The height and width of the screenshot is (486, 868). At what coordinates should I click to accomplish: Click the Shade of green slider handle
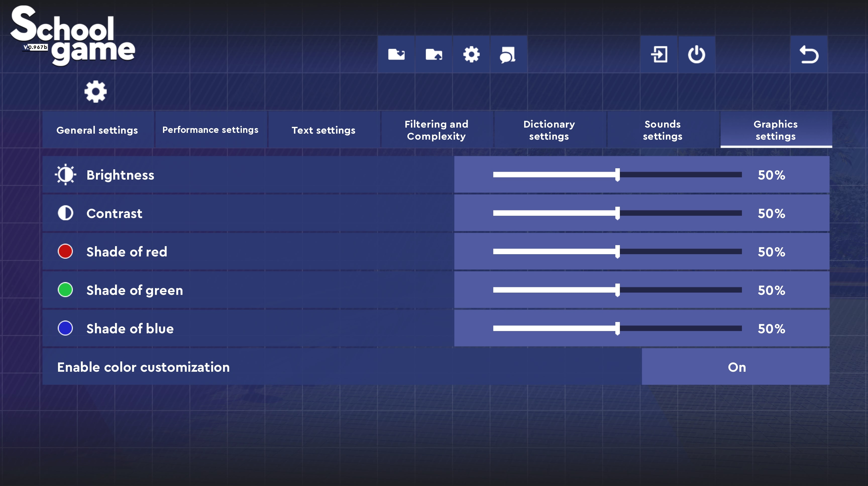click(617, 290)
